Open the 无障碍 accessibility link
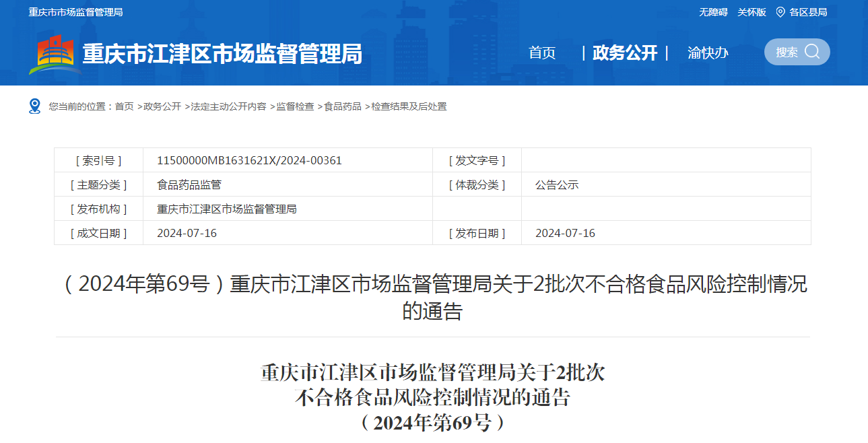Viewport: 868px width, 443px height. tap(713, 12)
